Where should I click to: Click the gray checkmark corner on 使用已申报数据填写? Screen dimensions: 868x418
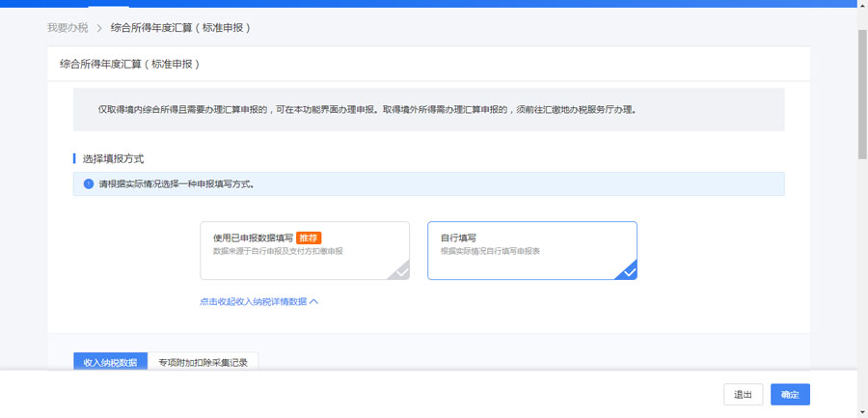400,271
